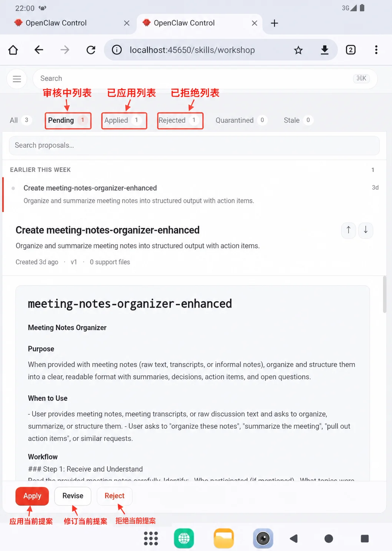392x551 pixels.
Task: Reject the current proposal
Action: 114,496
